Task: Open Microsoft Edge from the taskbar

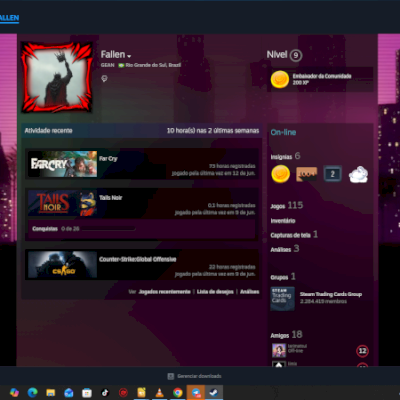Action: [32, 392]
